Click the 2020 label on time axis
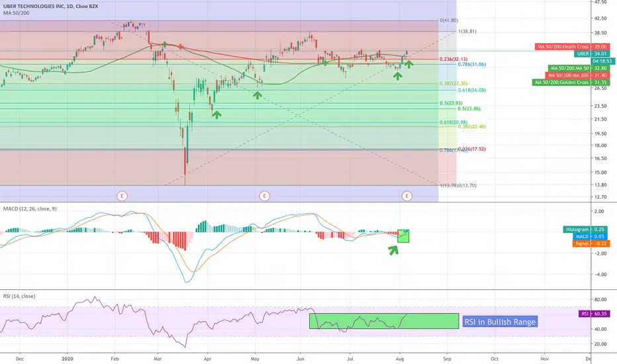Image resolution: width=617 pixels, height=364 pixels. 68,359
